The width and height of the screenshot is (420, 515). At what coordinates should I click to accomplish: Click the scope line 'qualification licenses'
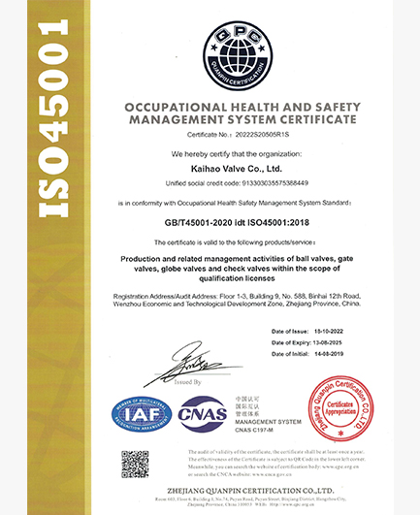tap(237, 278)
